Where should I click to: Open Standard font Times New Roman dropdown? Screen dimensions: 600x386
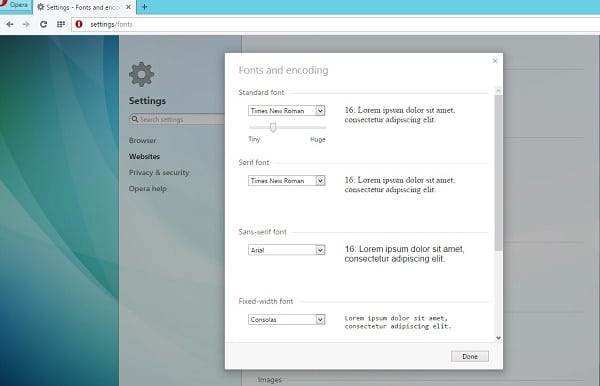point(287,111)
